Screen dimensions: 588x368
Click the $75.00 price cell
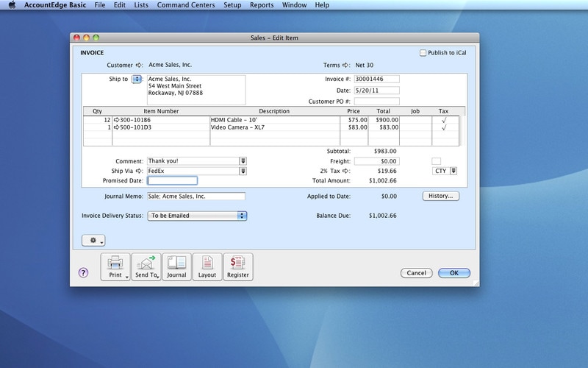tap(354, 120)
